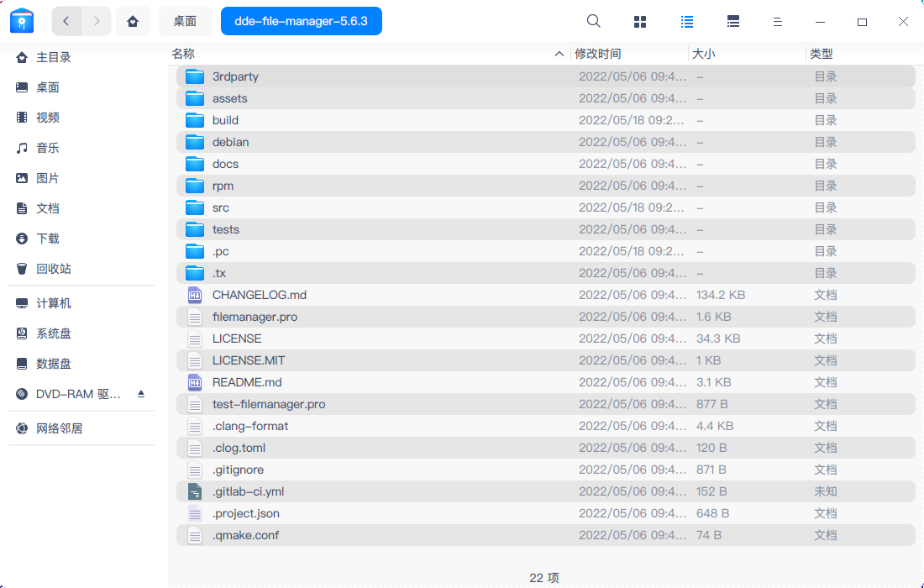The width and height of the screenshot is (924, 588).
Task: Click the file manager app logo
Action: 22,21
